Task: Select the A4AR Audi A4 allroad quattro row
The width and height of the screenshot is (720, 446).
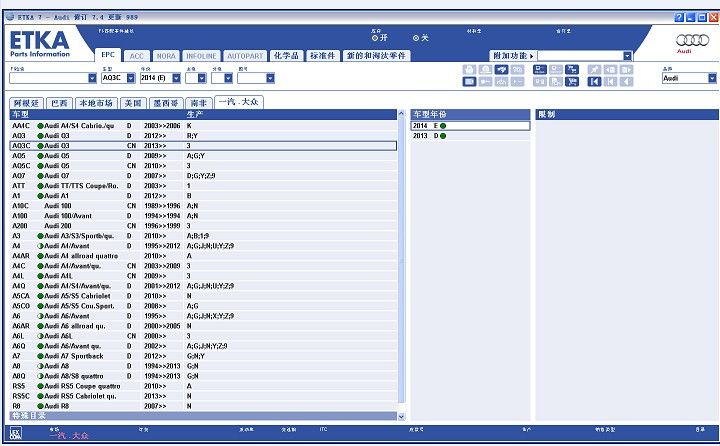Action: click(x=203, y=256)
